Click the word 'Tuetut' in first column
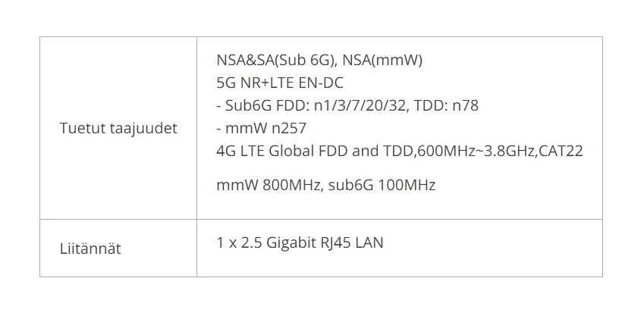 (x=83, y=128)
